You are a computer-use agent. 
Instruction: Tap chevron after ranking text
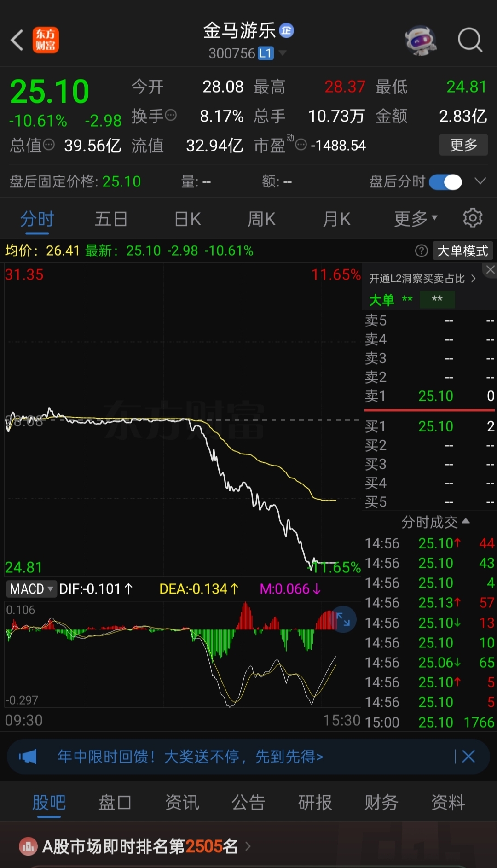(248, 846)
